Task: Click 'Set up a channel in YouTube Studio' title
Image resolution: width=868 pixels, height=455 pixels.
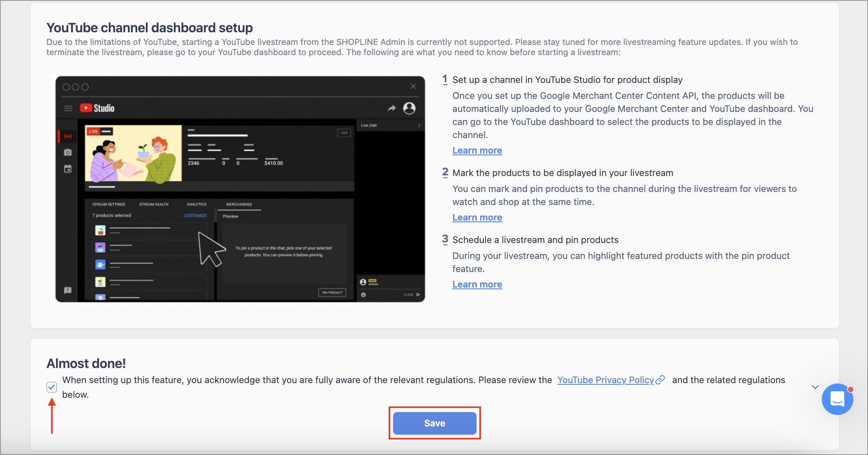Action: point(567,80)
